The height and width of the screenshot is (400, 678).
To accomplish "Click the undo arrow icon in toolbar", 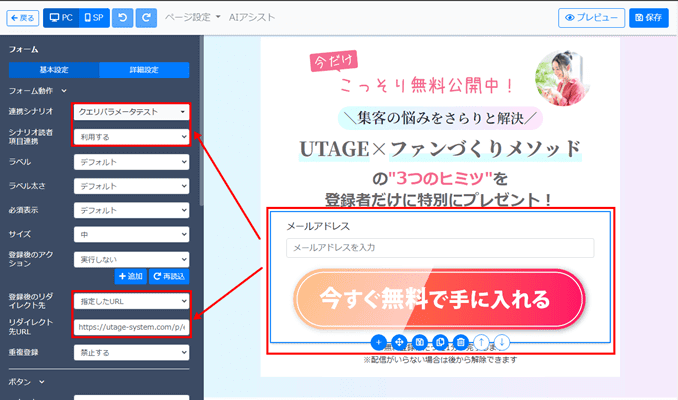I will coord(122,18).
